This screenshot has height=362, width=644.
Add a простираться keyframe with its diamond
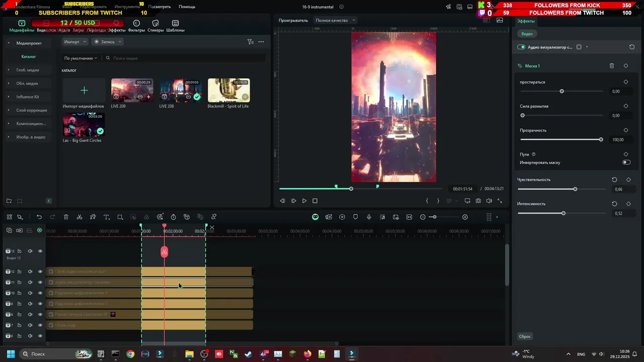tap(626, 82)
